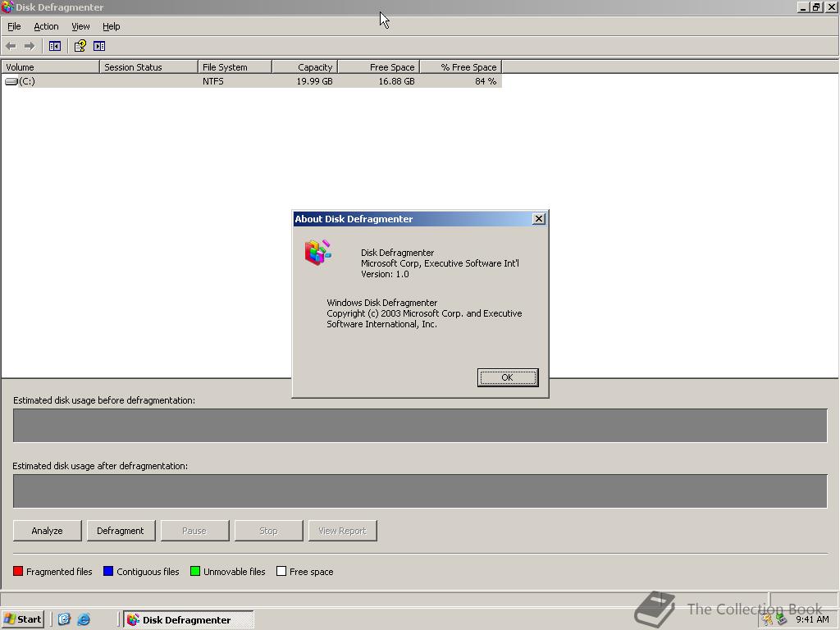Click the blue Contiguous files swatch
840x630 pixels.
pyautogui.click(x=108, y=571)
